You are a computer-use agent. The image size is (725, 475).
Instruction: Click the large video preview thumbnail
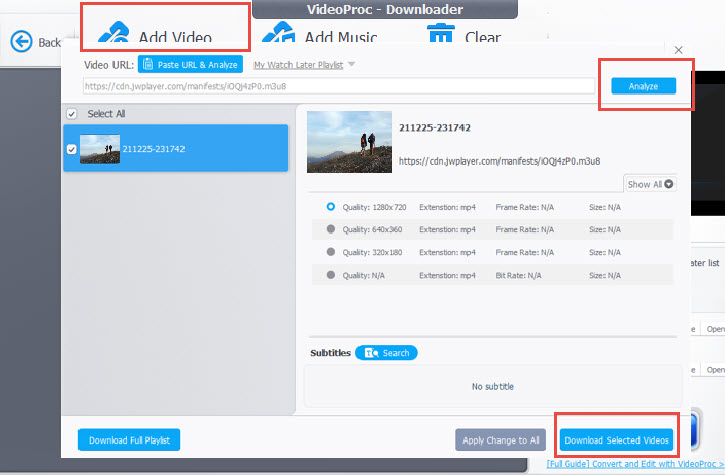[350, 142]
